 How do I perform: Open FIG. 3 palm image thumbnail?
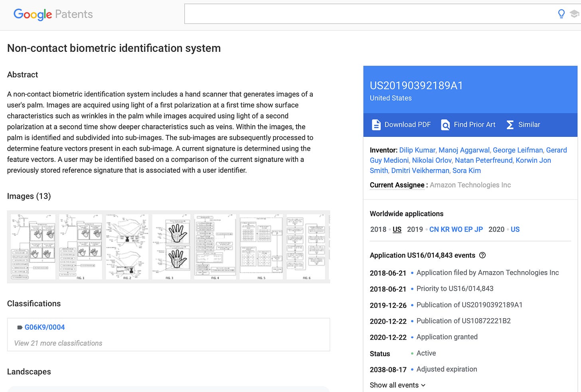(x=172, y=247)
